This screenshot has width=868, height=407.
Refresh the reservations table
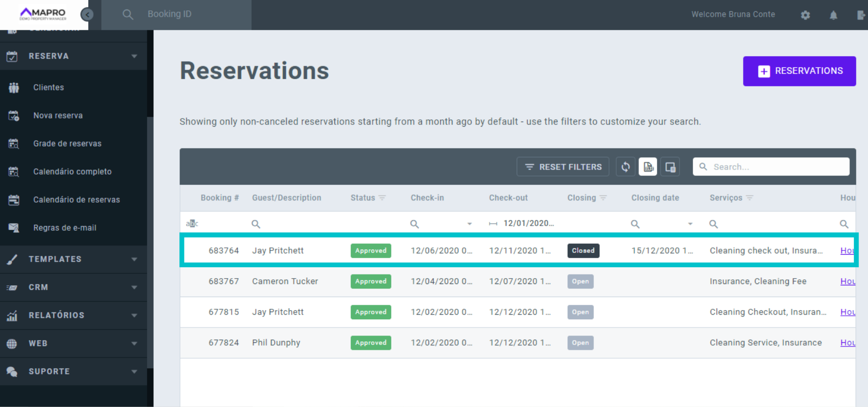pos(625,167)
